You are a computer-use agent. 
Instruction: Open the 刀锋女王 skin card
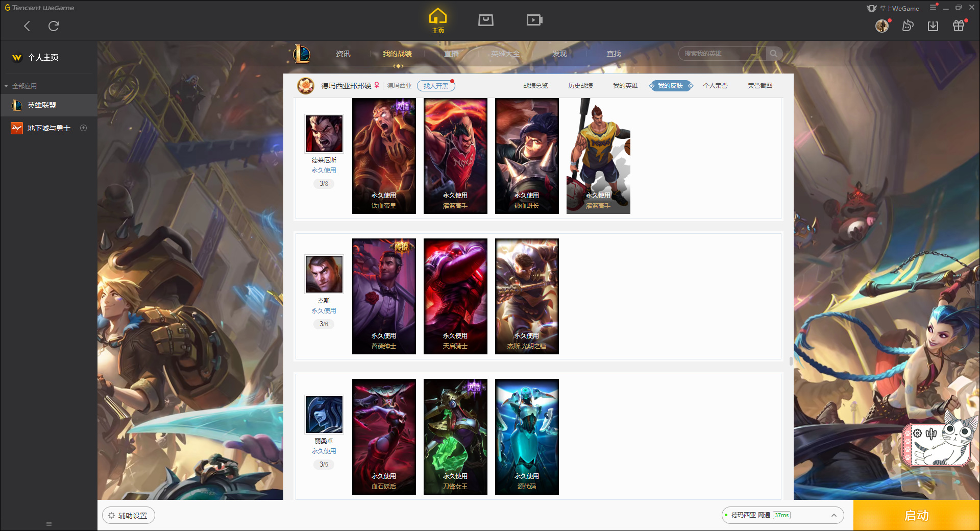(455, 437)
